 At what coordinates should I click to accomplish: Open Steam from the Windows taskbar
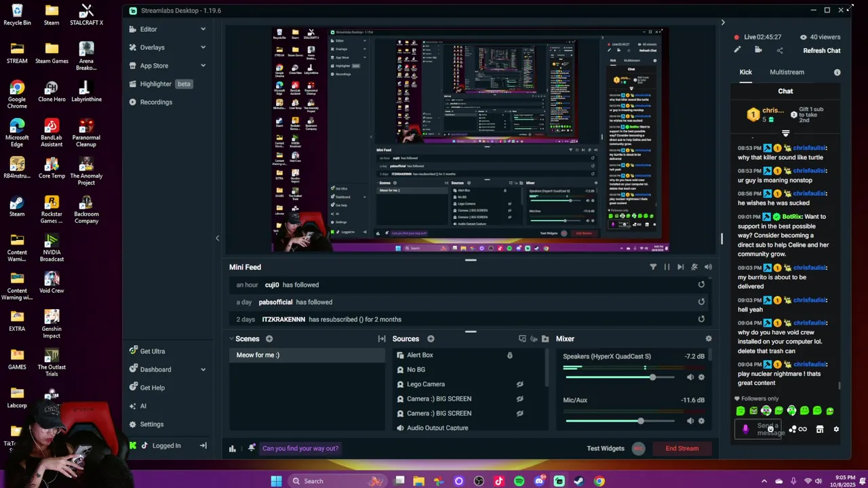(578, 481)
